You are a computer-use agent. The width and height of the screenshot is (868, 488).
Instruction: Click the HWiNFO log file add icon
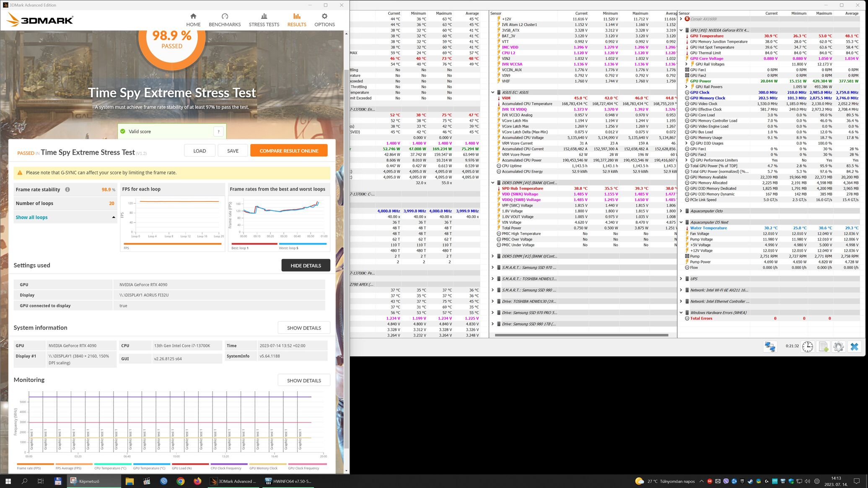pyautogui.click(x=823, y=346)
